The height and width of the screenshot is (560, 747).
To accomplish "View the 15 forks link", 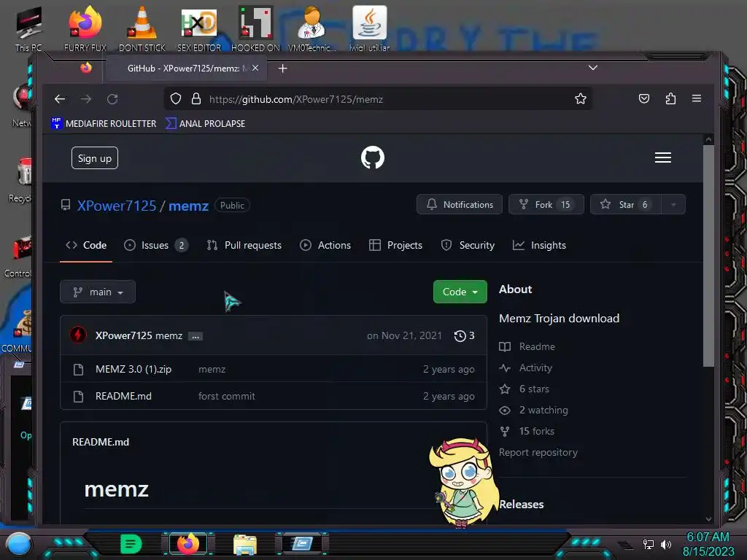I will pyautogui.click(x=527, y=431).
